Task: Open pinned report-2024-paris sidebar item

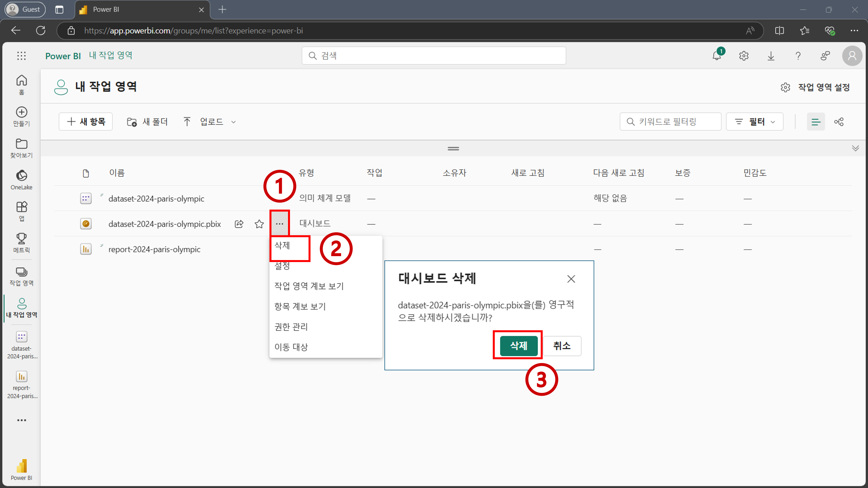Action: tap(22, 385)
